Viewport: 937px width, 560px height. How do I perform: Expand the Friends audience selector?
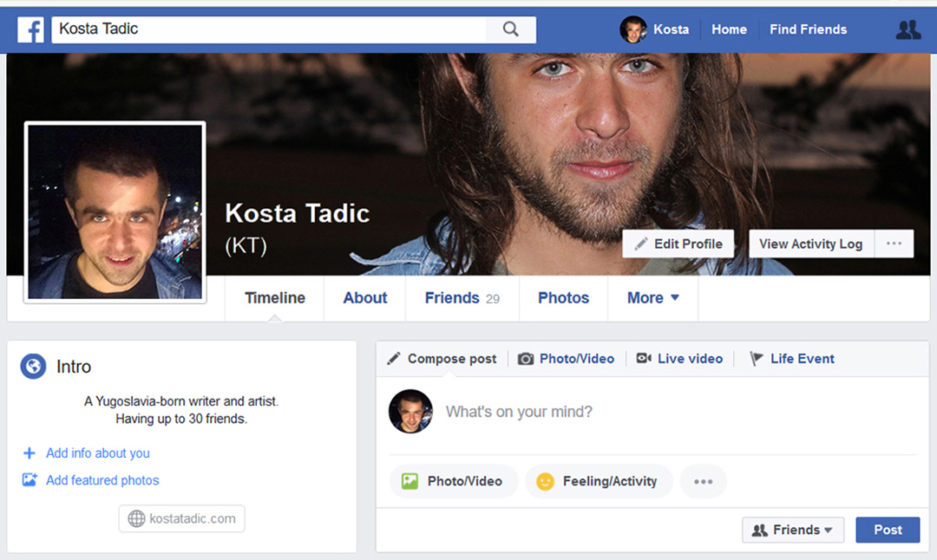pos(793,530)
